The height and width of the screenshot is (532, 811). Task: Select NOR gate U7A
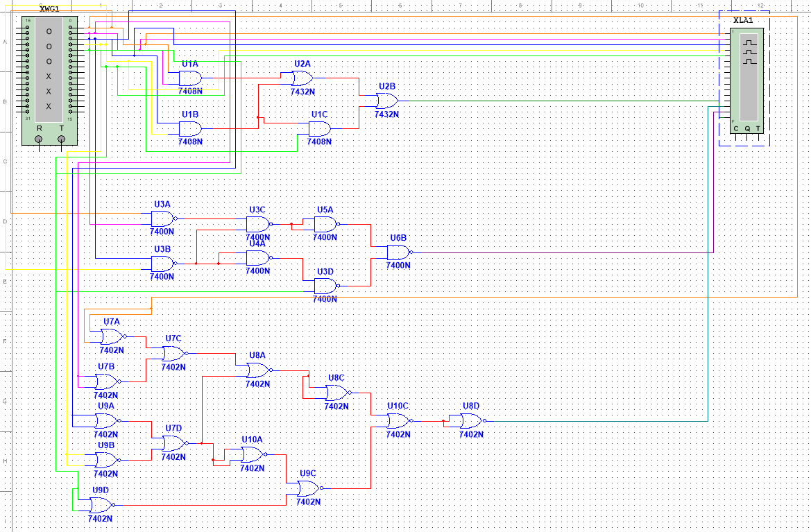[113, 337]
